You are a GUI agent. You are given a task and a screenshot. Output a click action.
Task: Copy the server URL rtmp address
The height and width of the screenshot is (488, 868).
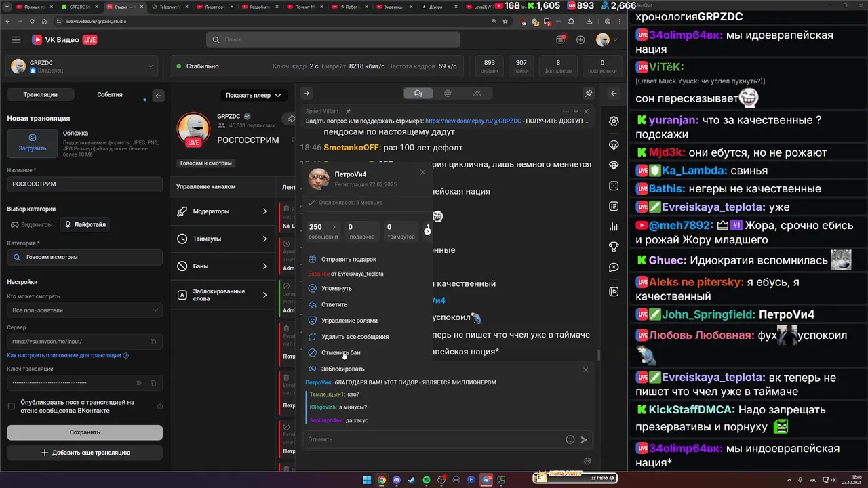pyautogui.click(x=153, y=342)
